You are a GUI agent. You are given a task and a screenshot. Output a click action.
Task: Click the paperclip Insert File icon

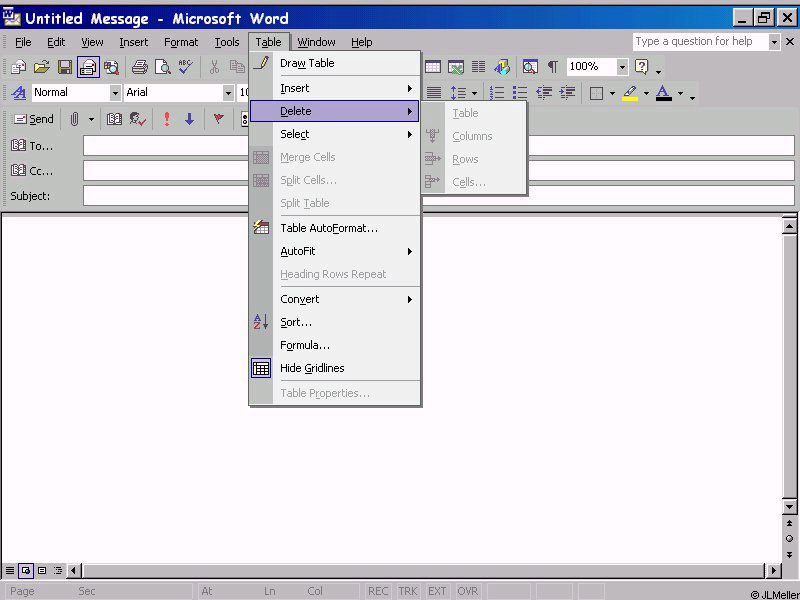pyautogui.click(x=74, y=119)
